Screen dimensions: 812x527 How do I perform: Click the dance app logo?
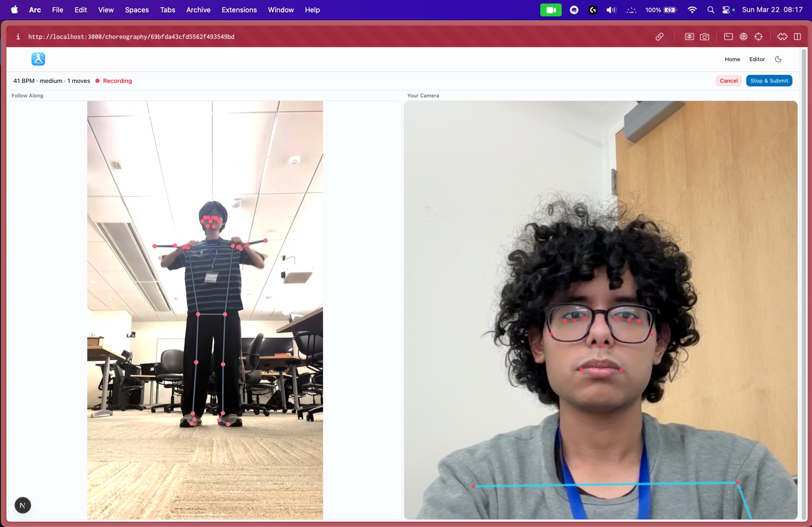click(x=38, y=59)
